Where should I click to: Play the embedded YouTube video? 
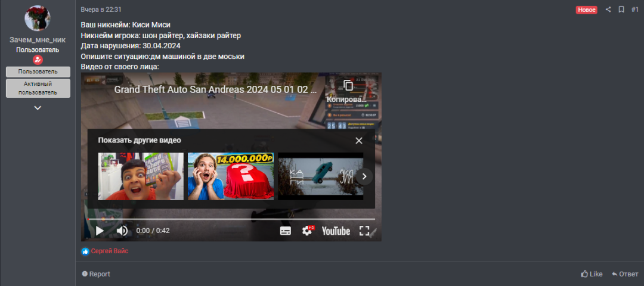(x=100, y=231)
